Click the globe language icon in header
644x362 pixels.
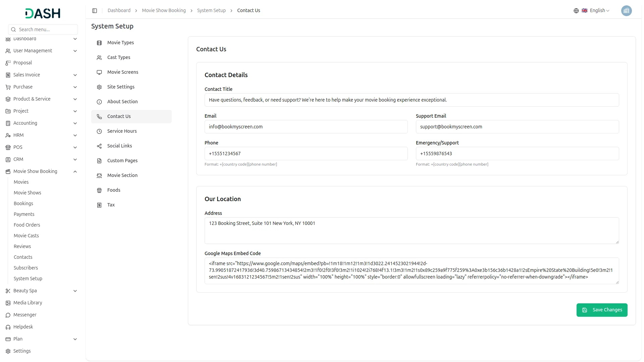click(x=576, y=10)
